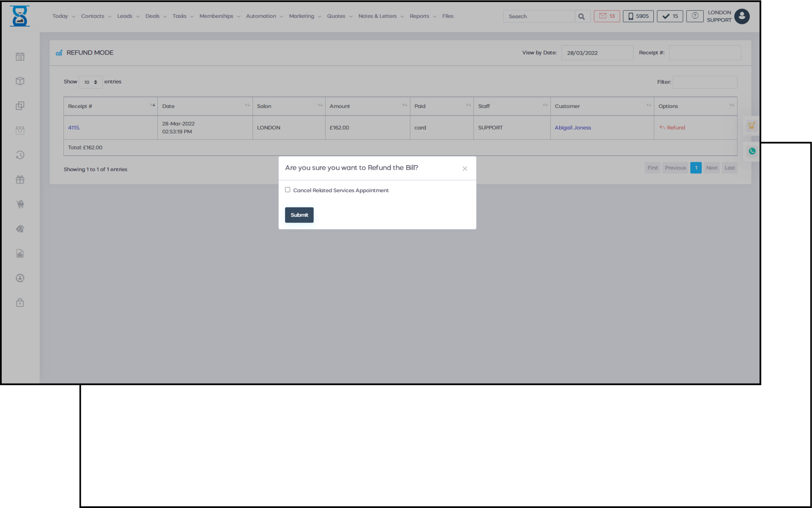
Task: Open the user profile avatar icon
Action: point(742,16)
